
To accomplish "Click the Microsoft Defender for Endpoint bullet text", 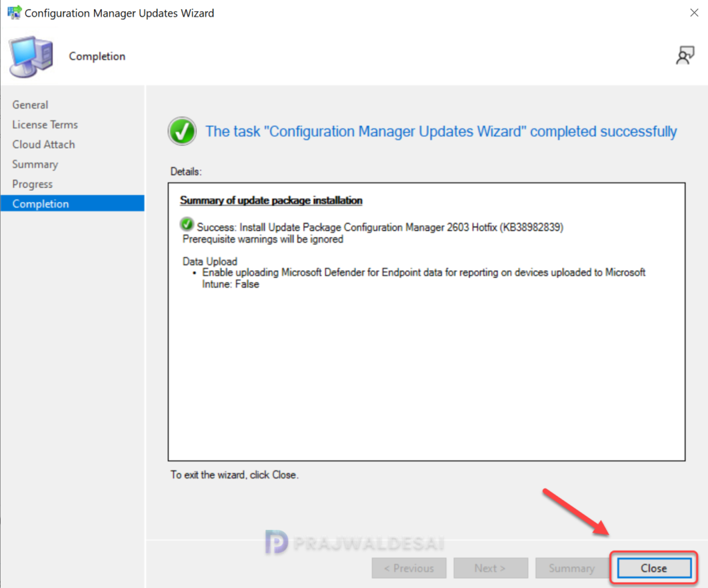I will pos(424,278).
